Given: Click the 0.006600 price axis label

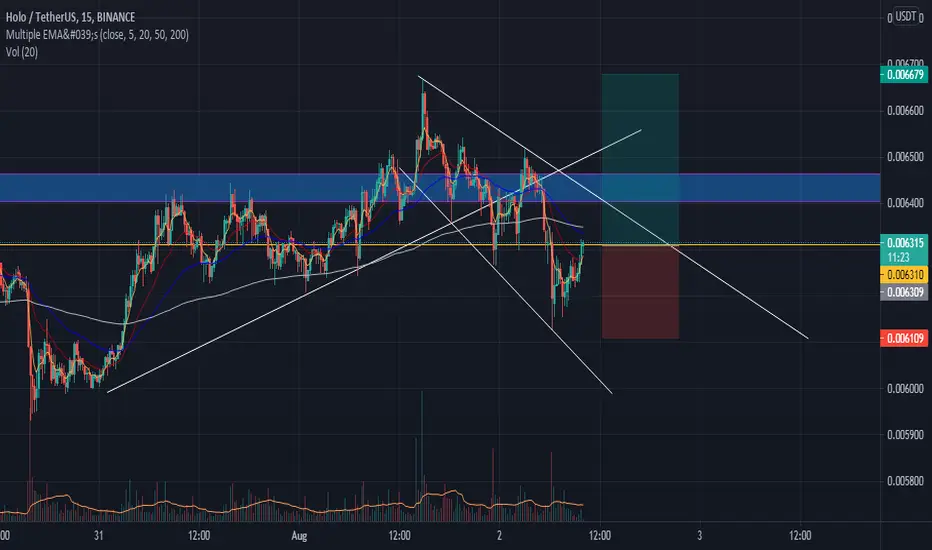Looking at the screenshot, I should coord(905,111).
